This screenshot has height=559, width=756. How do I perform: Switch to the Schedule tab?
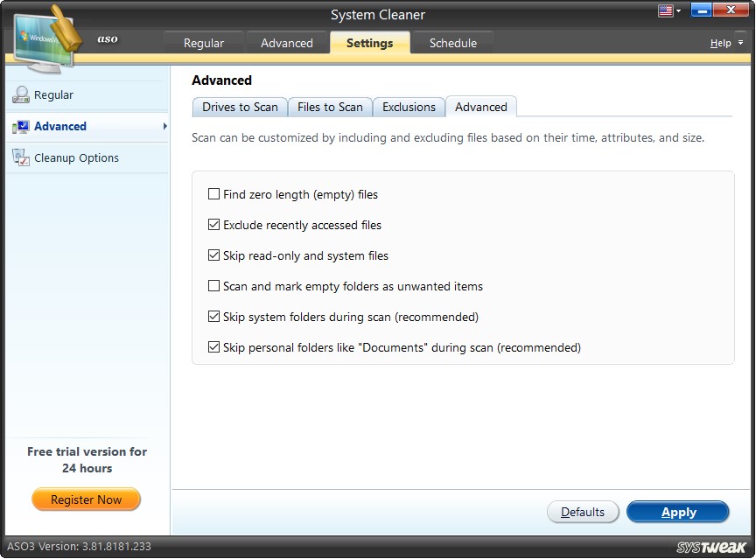coord(452,42)
